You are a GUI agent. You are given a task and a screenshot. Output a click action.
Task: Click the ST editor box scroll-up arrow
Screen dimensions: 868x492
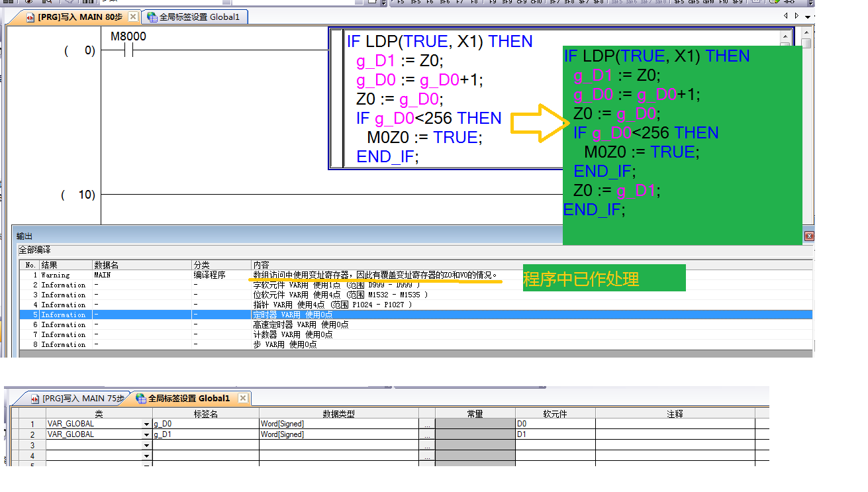(785, 36)
